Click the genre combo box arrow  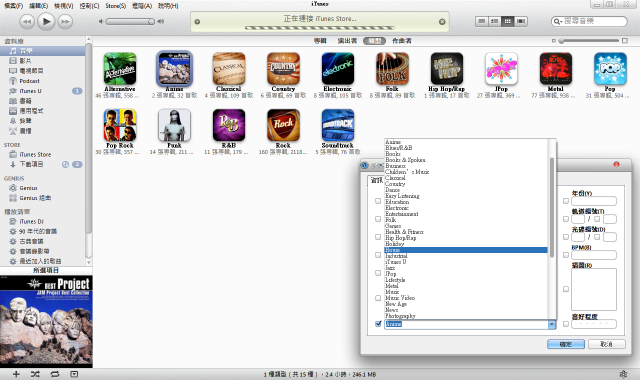coord(552,324)
